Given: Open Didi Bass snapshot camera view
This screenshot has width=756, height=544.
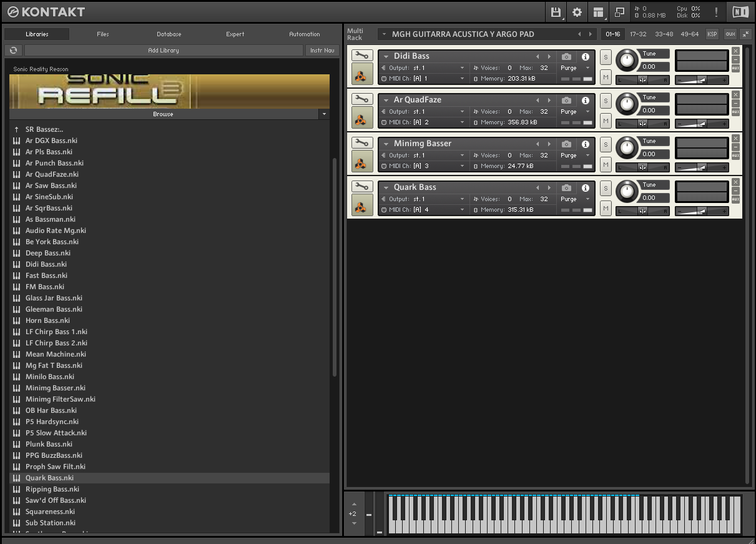Looking at the screenshot, I should point(566,56).
